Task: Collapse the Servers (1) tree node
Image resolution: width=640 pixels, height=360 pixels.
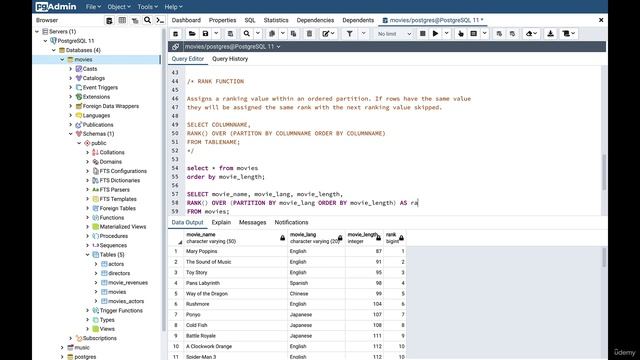Action: 37,31
